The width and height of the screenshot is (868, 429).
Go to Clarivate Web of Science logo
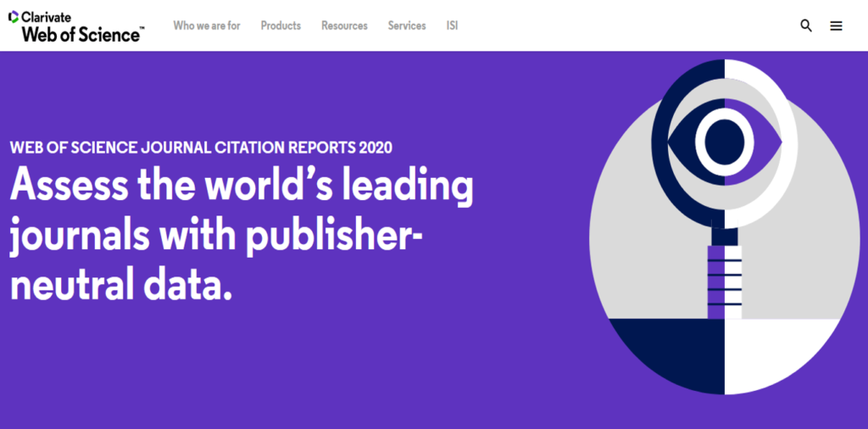[x=76, y=26]
